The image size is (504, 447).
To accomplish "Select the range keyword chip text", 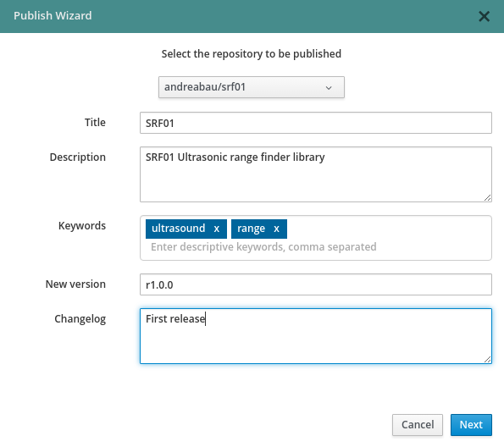I will click(251, 229).
